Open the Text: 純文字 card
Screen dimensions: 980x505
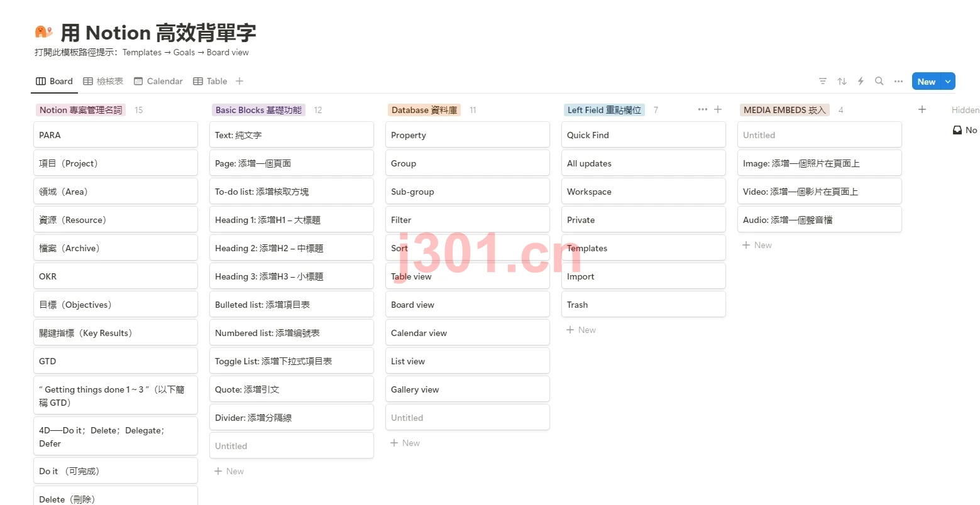point(292,135)
